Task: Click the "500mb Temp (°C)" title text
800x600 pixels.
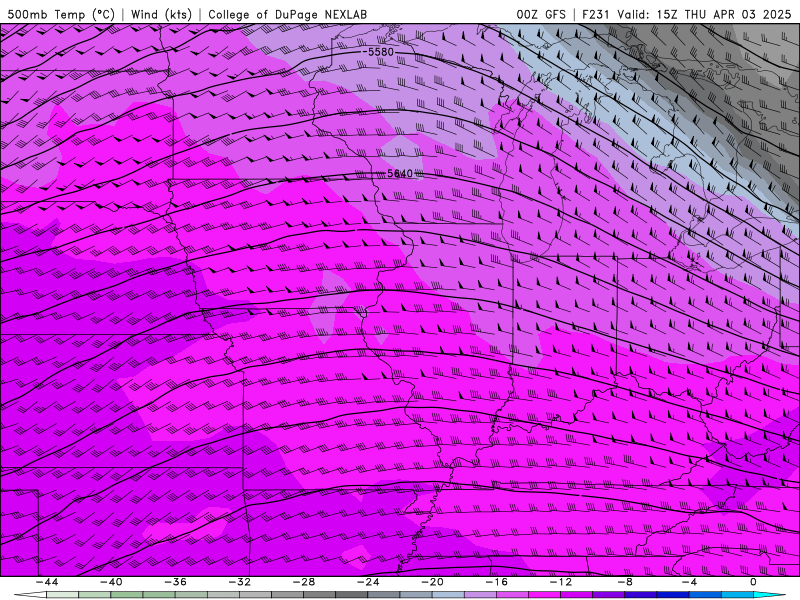Action: pyautogui.click(x=61, y=14)
